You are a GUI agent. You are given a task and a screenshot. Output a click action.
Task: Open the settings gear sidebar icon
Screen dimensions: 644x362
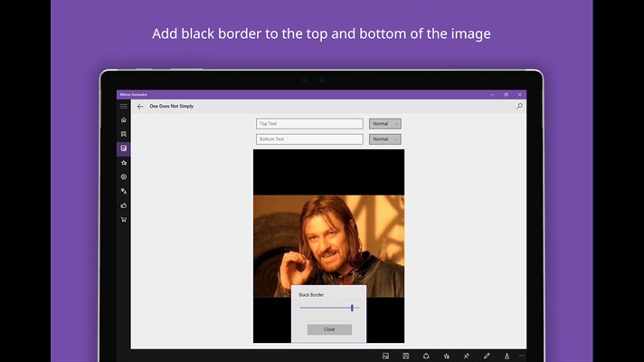point(124,176)
